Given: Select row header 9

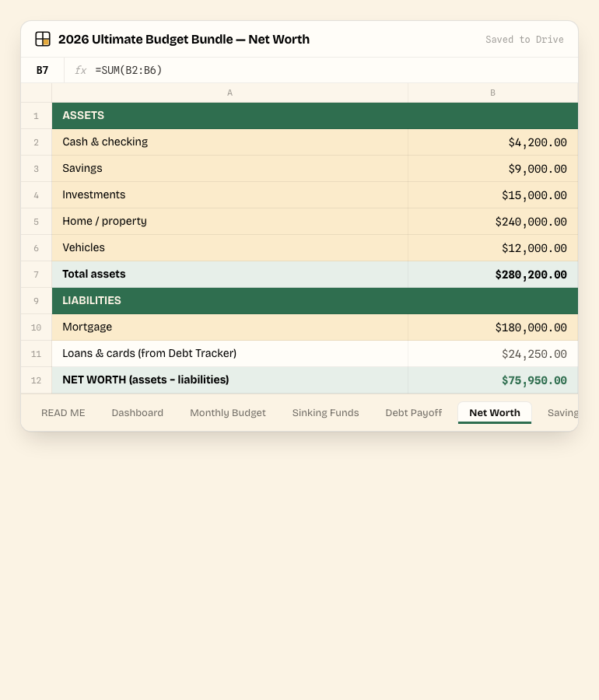Looking at the screenshot, I should [x=37, y=300].
